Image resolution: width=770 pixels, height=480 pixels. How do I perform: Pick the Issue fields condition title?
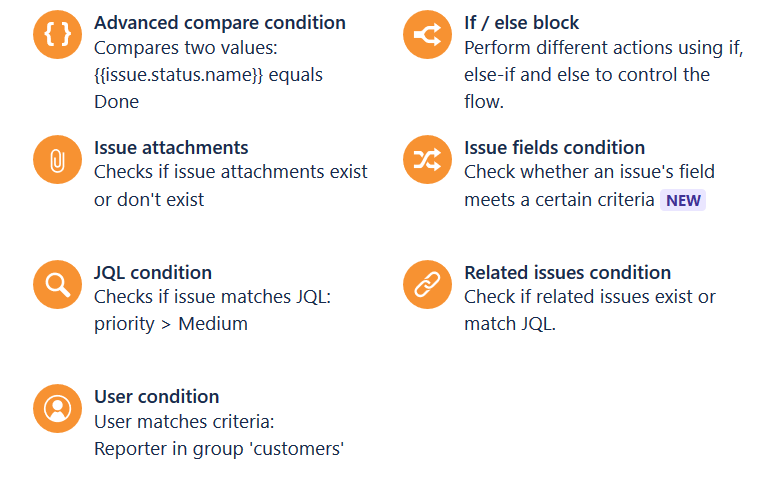click(554, 148)
